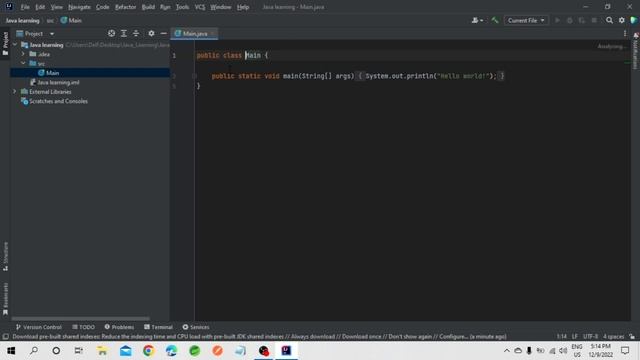Open Problems tool window
Image resolution: width=640 pixels, height=360 pixels.
tap(119, 327)
